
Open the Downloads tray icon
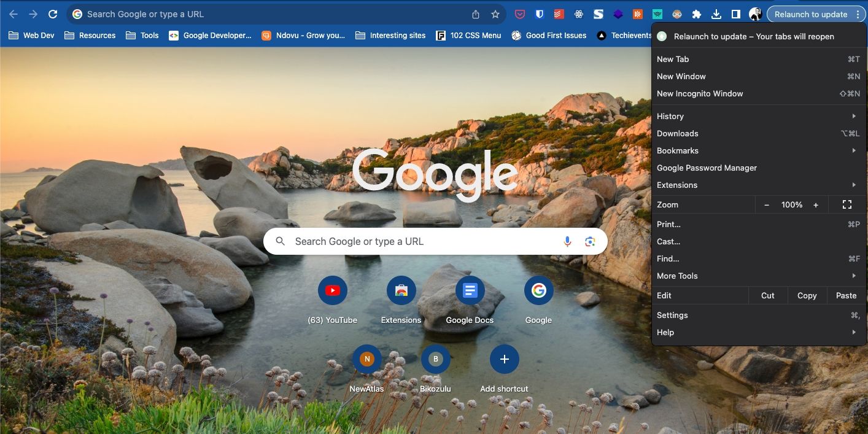click(716, 14)
